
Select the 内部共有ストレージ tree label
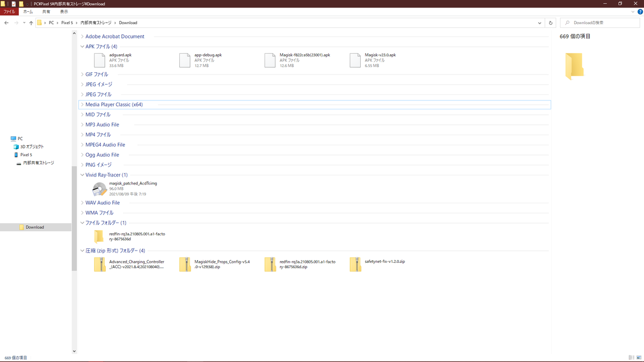click(x=39, y=163)
